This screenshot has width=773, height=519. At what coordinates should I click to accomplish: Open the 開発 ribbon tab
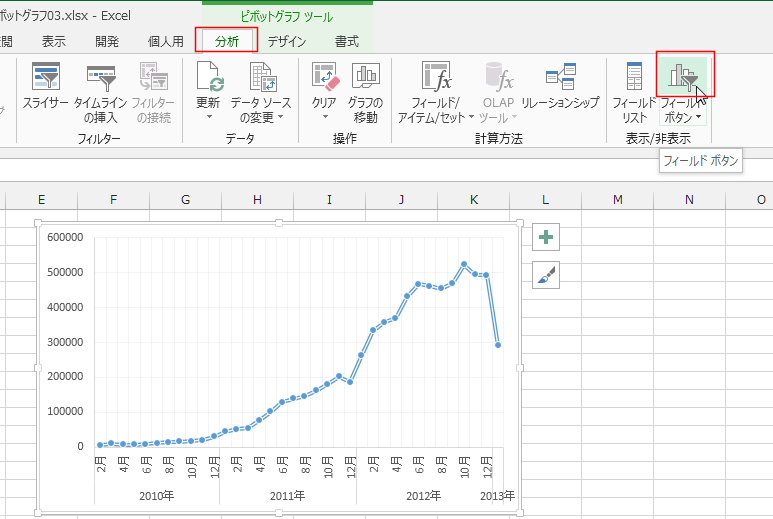[x=107, y=41]
